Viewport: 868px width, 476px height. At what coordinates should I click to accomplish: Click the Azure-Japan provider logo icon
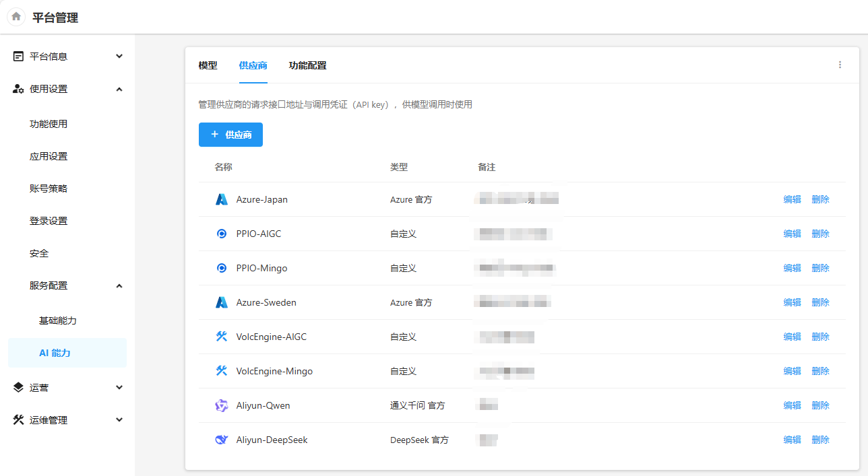point(222,200)
